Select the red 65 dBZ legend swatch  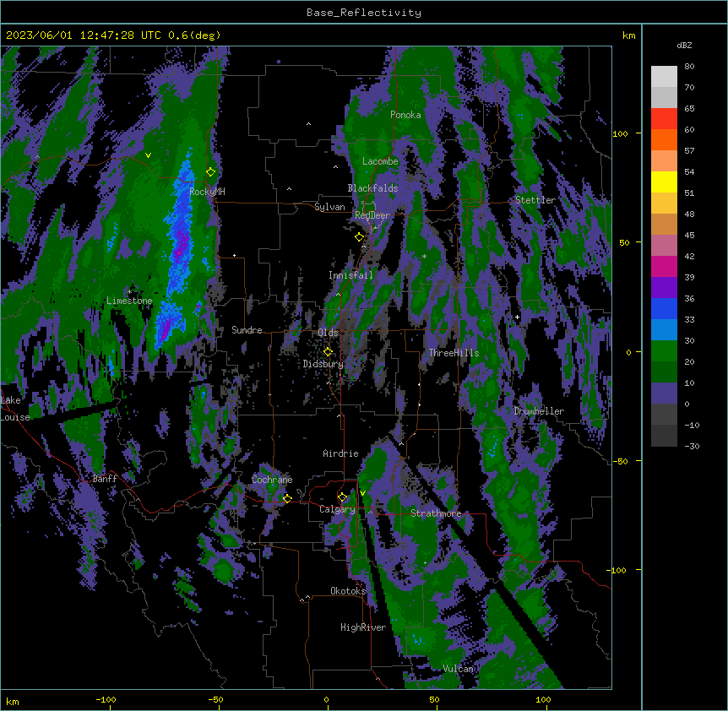point(664,119)
